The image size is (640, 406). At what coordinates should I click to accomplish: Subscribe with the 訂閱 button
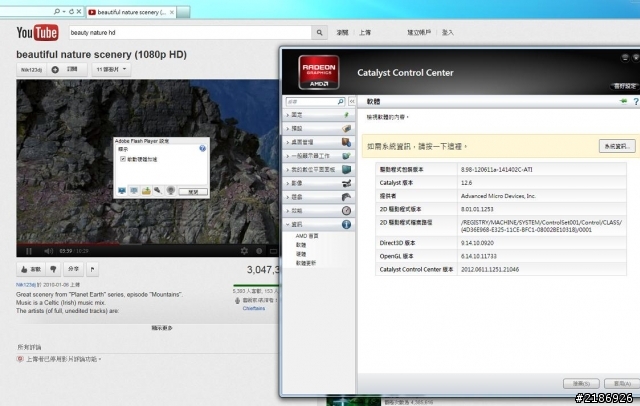tap(67, 69)
